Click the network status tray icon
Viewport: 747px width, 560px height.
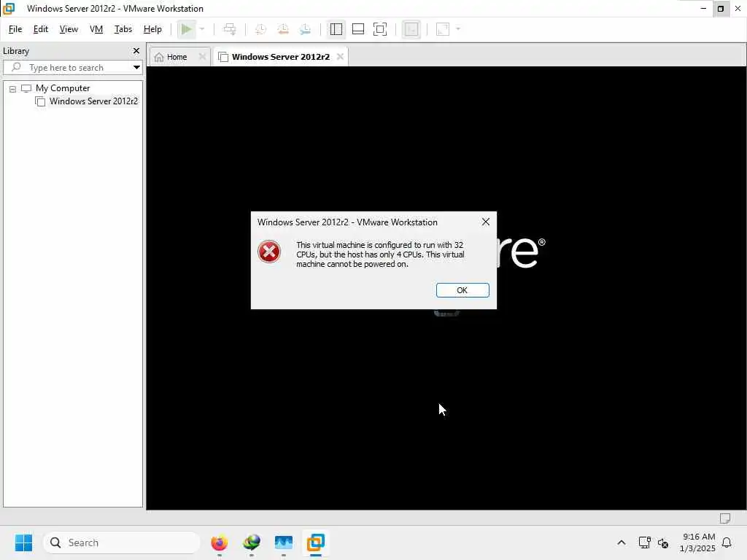(x=644, y=542)
